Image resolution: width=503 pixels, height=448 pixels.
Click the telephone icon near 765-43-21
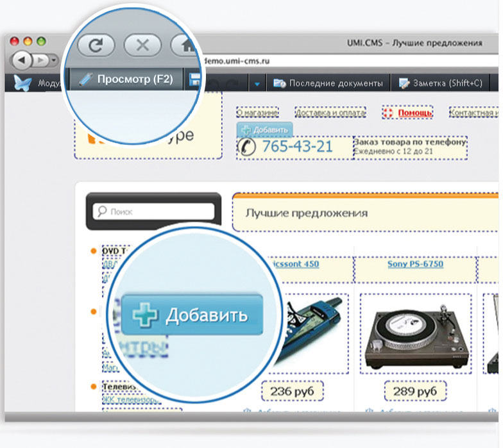246,147
